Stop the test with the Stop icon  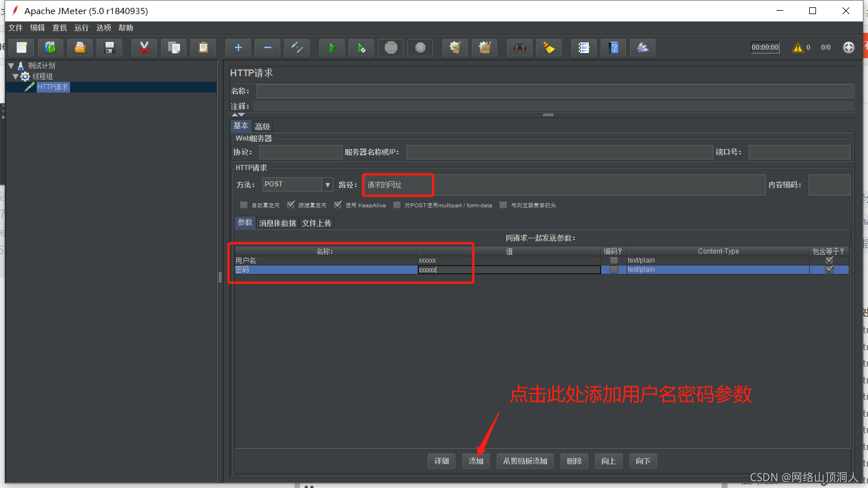(x=390, y=47)
